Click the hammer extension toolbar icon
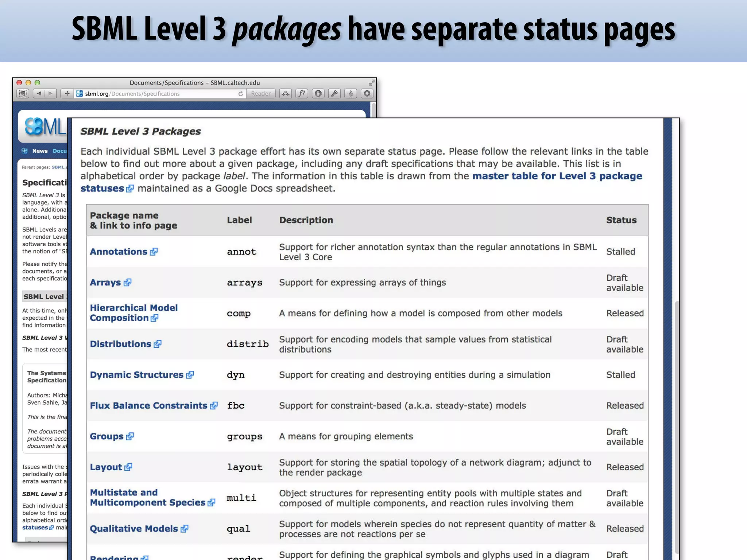Screen dimensions: 747x560 point(334,94)
